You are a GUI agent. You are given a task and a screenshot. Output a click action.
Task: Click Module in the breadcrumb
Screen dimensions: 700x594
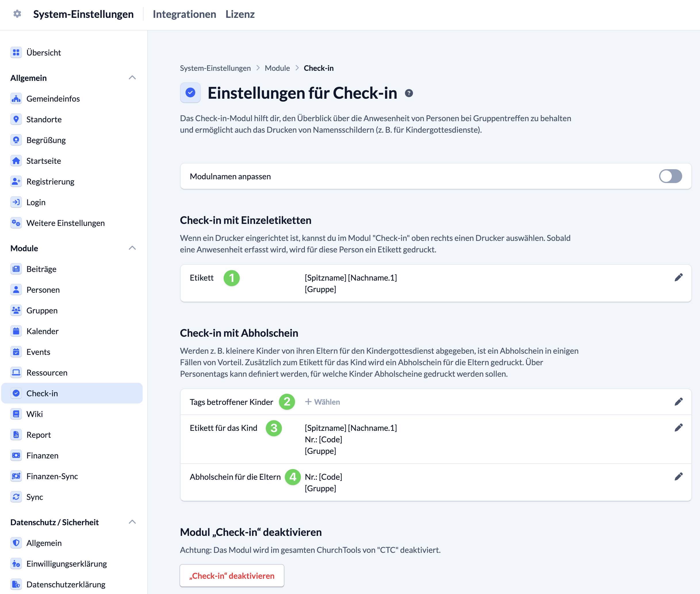coord(277,68)
